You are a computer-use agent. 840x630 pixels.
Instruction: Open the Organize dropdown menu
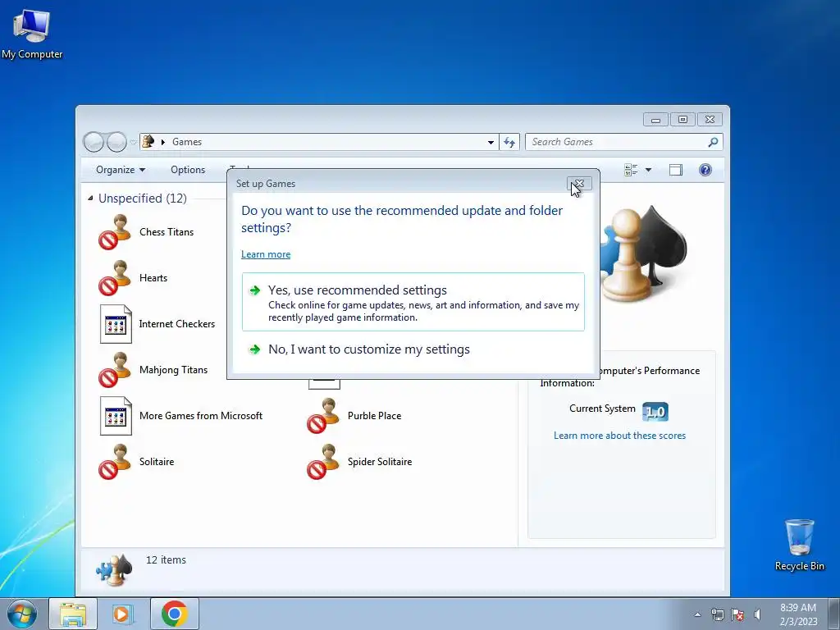(x=121, y=170)
